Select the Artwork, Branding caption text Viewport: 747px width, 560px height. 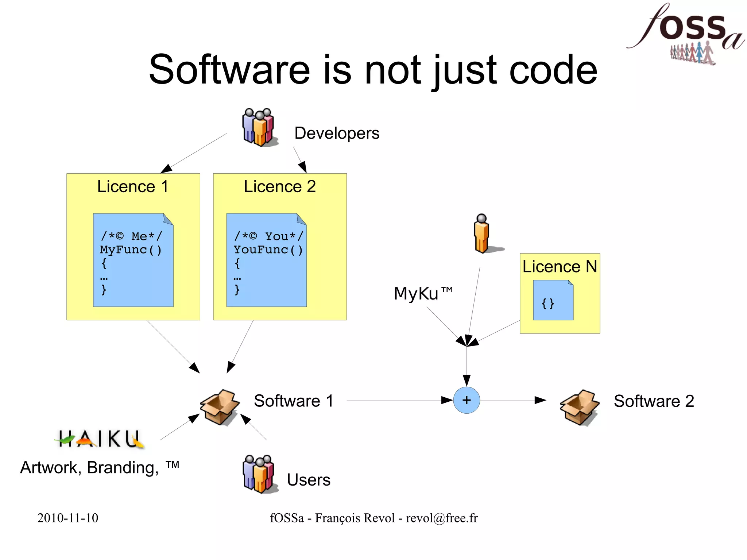click(x=99, y=467)
